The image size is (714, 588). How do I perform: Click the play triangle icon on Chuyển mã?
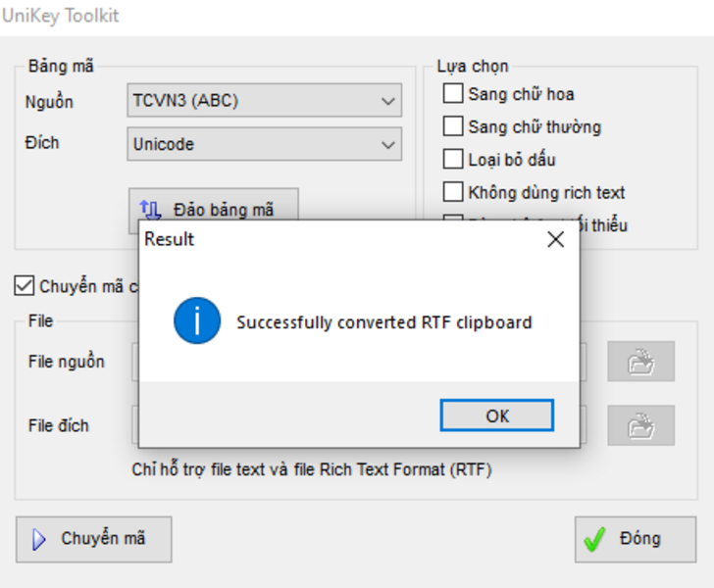point(39,539)
